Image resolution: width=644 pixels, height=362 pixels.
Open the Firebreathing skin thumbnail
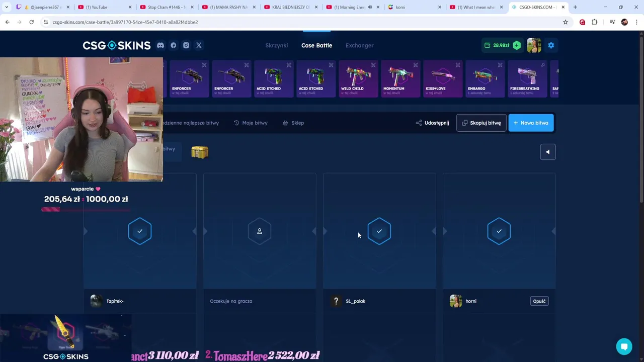coord(527,76)
